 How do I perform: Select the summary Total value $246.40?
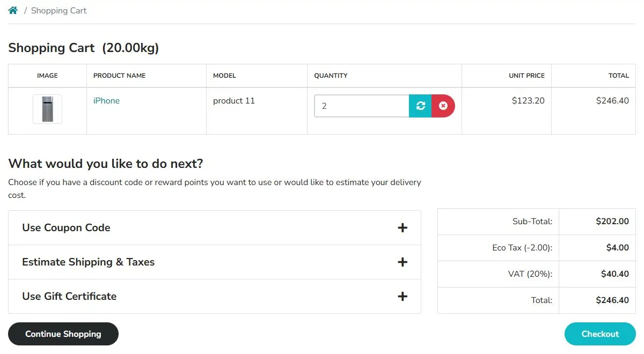tap(612, 300)
